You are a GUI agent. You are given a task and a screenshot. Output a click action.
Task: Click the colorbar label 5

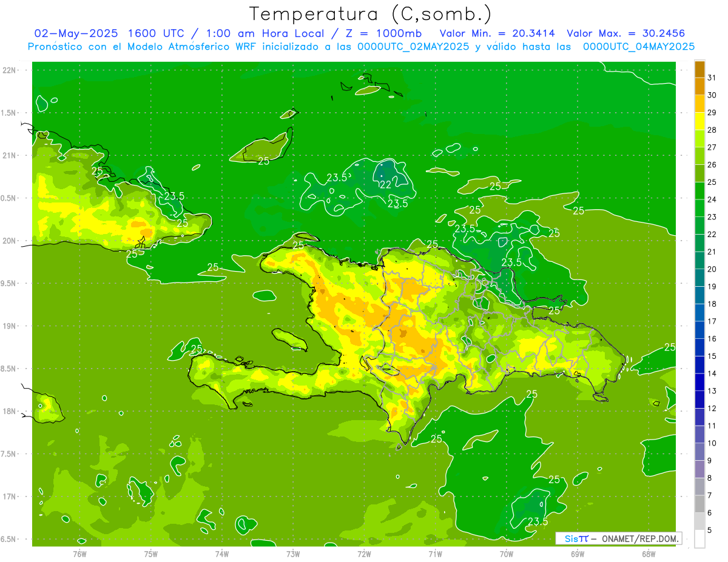click(x=710, y=530)
